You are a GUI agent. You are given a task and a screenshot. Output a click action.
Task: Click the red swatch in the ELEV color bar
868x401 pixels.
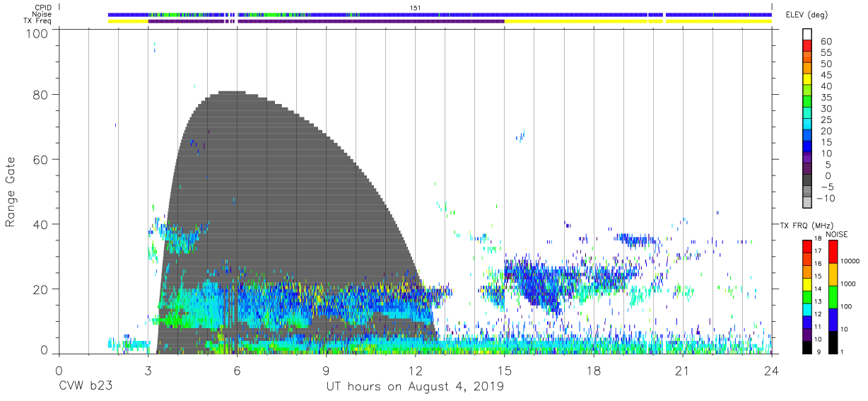(x=808, y=47)
